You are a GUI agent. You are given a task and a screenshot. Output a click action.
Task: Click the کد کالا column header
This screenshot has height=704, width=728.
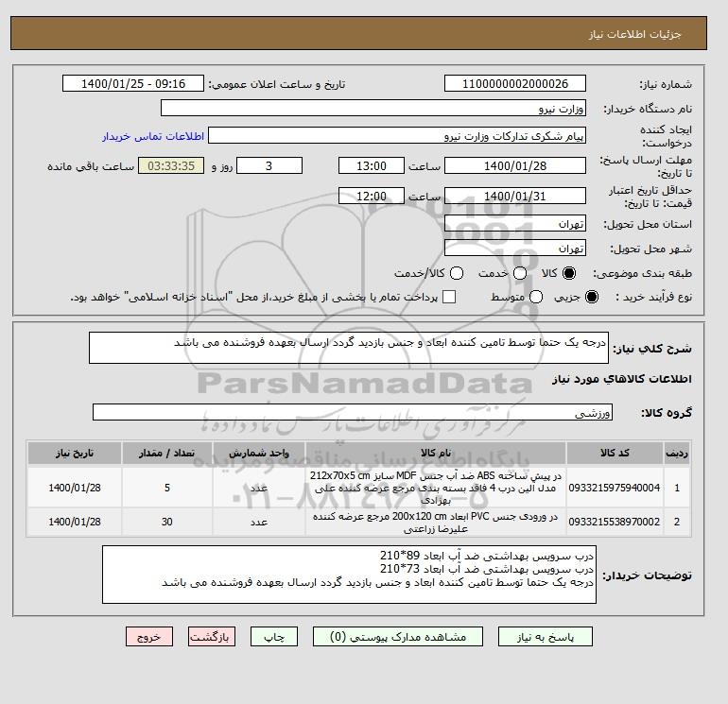(615, 453)
